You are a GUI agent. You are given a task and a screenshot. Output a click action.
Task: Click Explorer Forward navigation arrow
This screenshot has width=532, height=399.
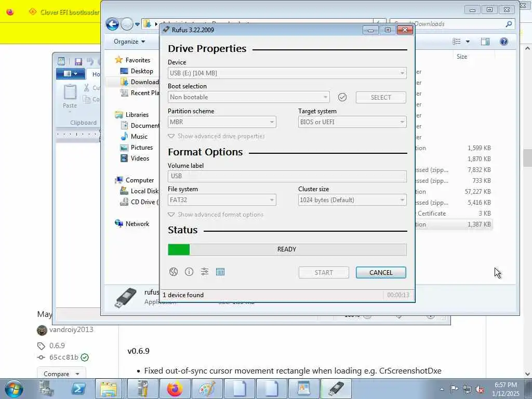127,24
